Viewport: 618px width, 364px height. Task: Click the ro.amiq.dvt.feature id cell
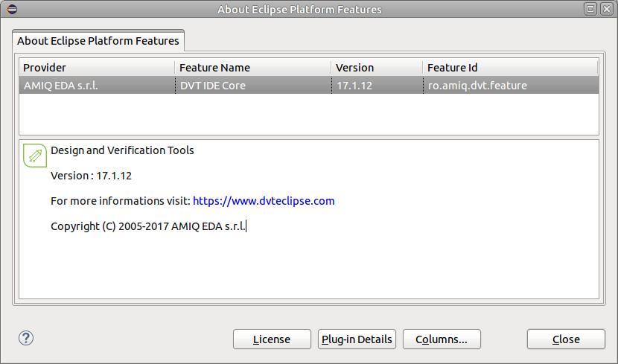tap(477, 86)
